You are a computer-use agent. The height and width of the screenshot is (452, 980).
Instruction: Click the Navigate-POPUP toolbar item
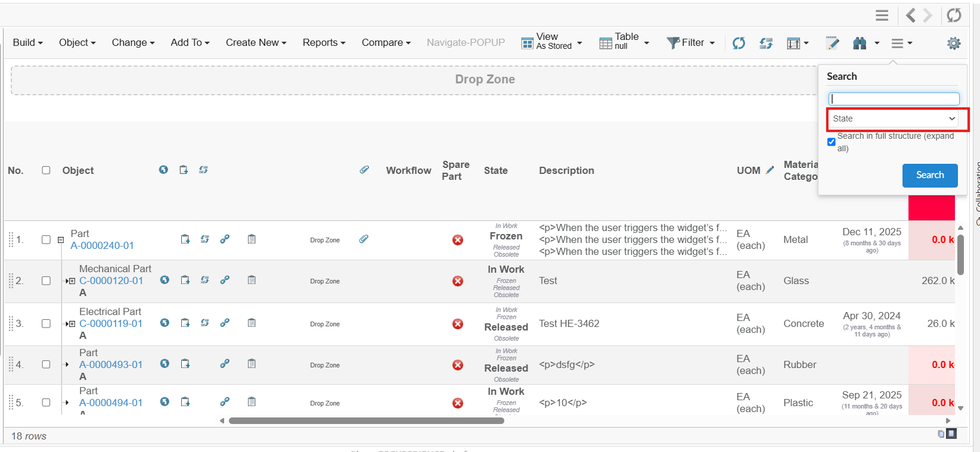(466, 42)
